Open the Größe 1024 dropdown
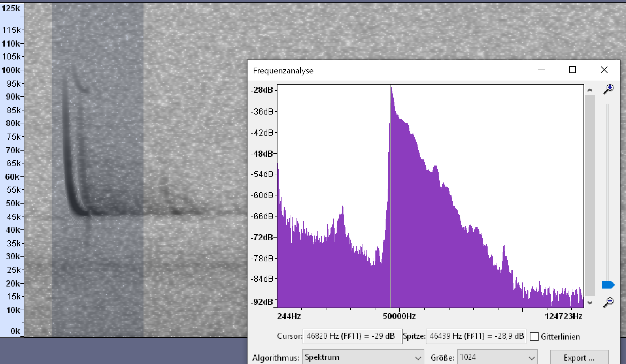This screenshot has height=364, width=626. (497, 358)
